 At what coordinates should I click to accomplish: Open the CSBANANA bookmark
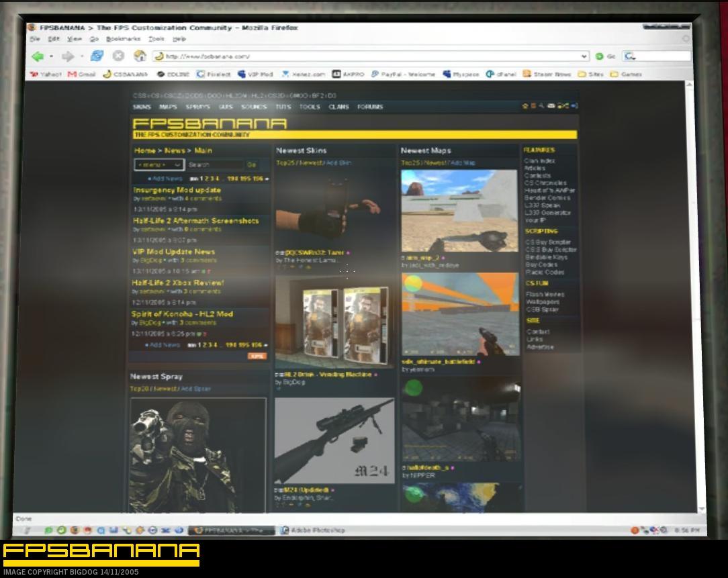click(126, 74)
